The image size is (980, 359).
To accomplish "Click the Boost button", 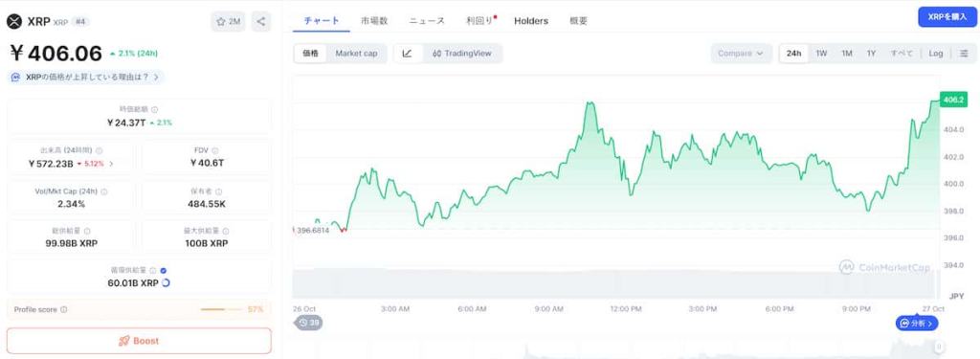I will pos(140,341).
